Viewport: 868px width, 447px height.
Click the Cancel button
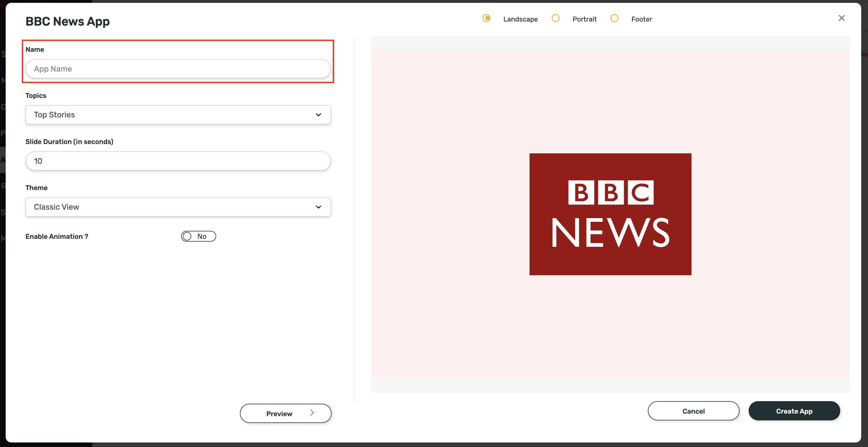point(693,411)
